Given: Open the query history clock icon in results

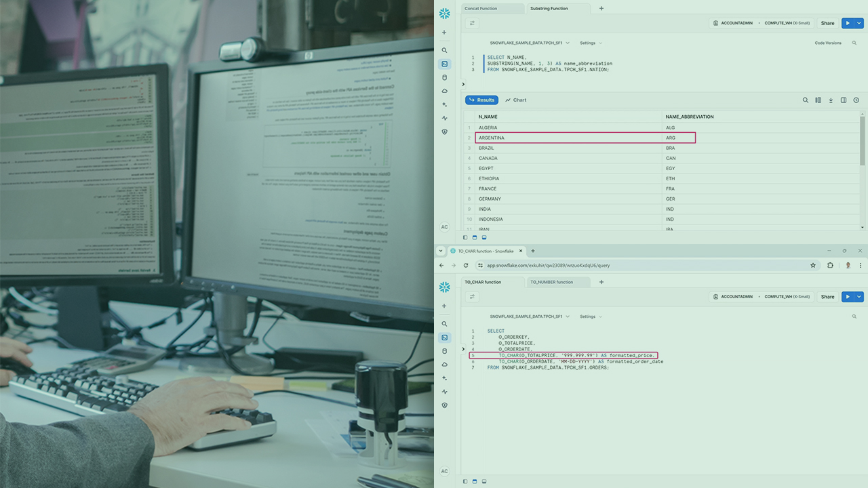Looking at the screenshot, I should (x=856, y=100).
